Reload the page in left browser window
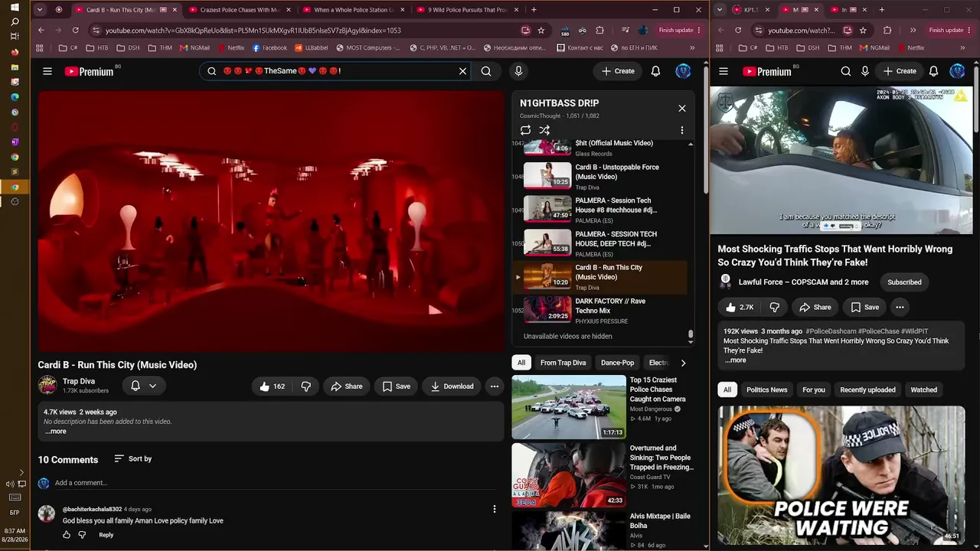The width and height of the screenshot is (980, 551). coord(75,30)
